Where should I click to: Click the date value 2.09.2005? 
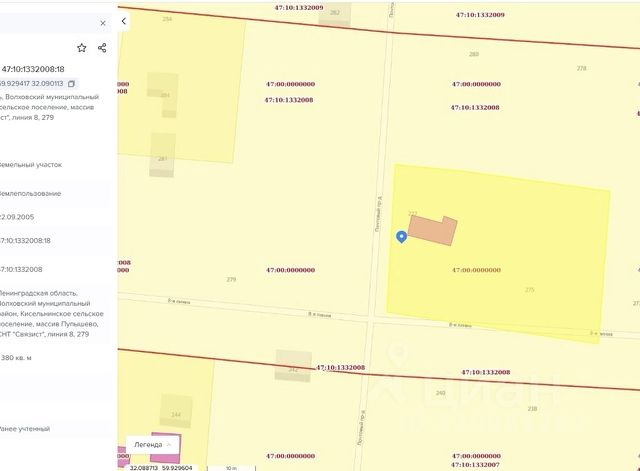click(x=17, y=217)
